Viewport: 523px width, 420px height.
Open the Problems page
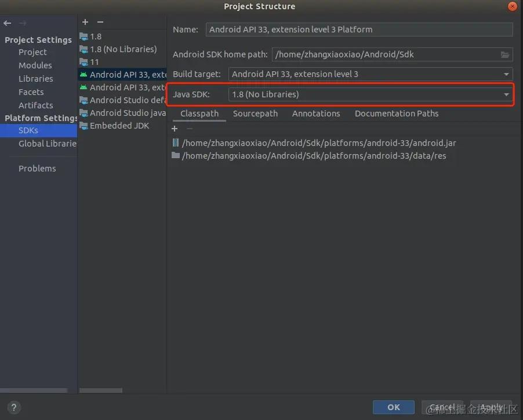coord(37,169)
